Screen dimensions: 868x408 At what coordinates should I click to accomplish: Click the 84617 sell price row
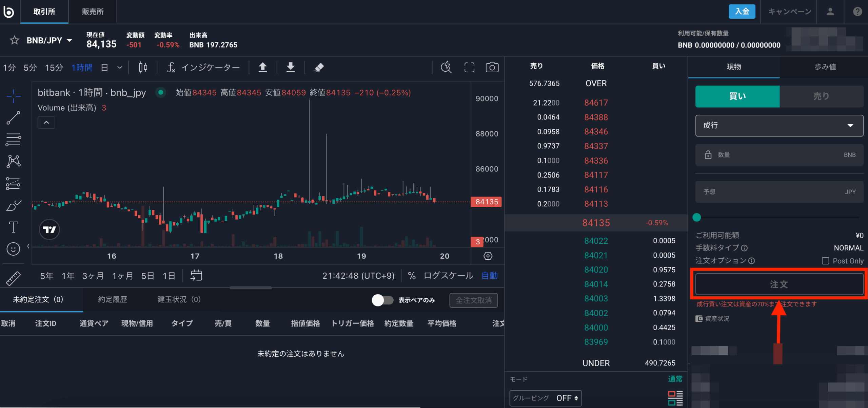tap(596, 103)
